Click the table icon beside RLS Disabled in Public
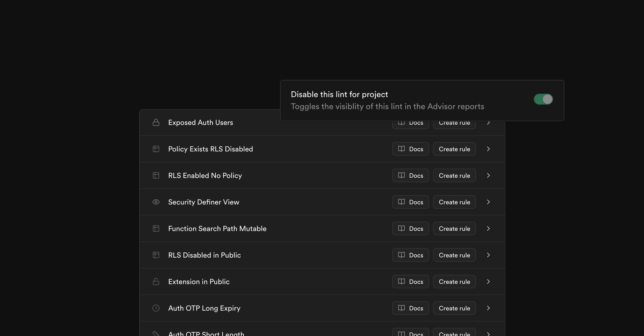644x336 pixels. click(156, 255)
